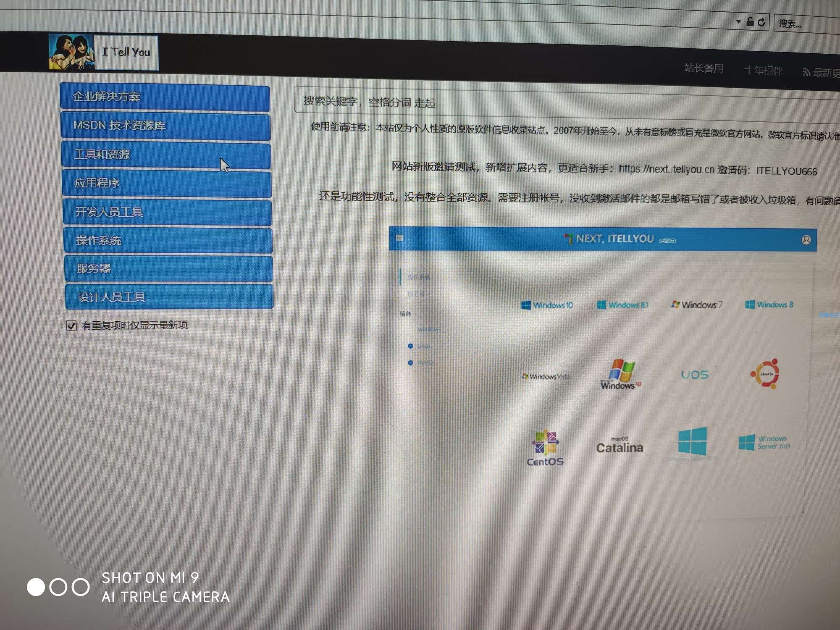This screenshot has height=630, width=840.
Task: Click the Windows 10 logo
Action: pos(547,305)
